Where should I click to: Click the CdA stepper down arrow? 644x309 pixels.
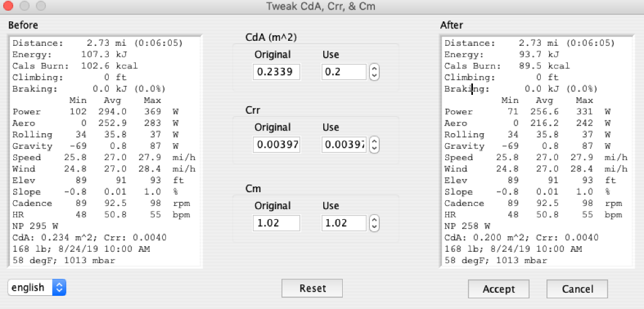point(374,76)
